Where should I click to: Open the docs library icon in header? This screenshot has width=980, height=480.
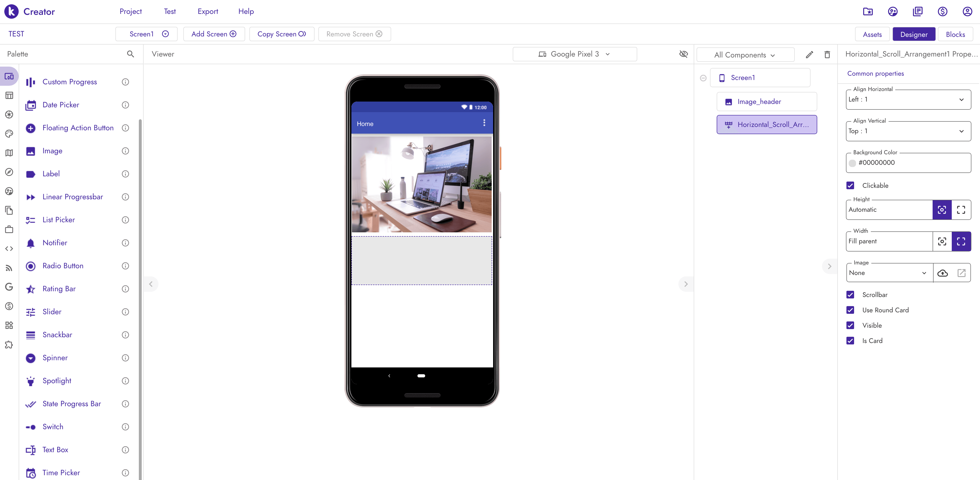(x=918, y=11)
